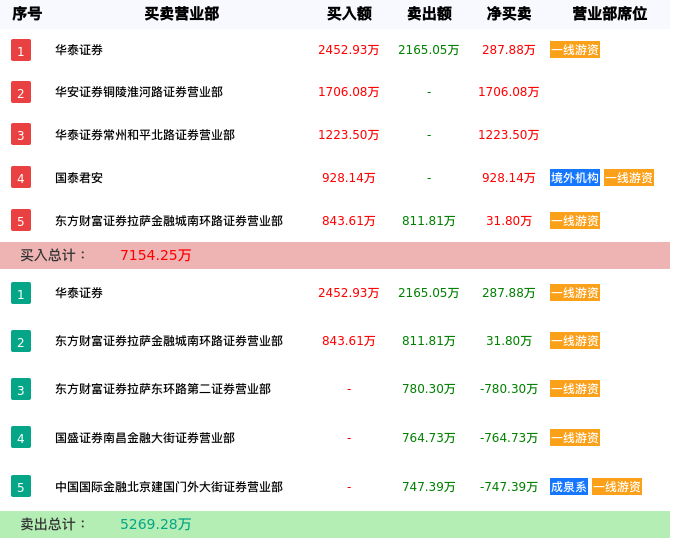
Task: Open 东方财富证券拉萨东环路第二证券营业部
Action: click(x=163, y=389)
